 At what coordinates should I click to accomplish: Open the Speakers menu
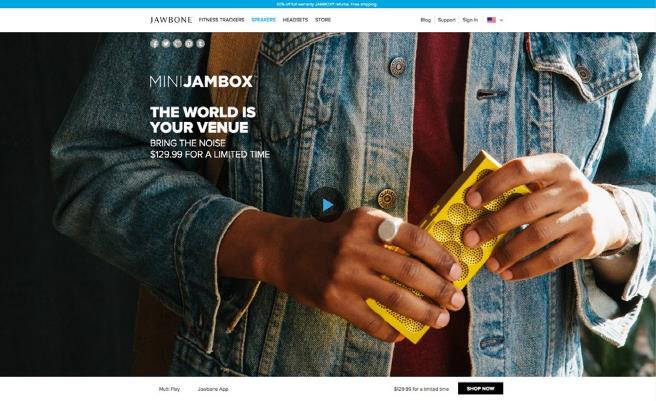(x=264, y=20)
